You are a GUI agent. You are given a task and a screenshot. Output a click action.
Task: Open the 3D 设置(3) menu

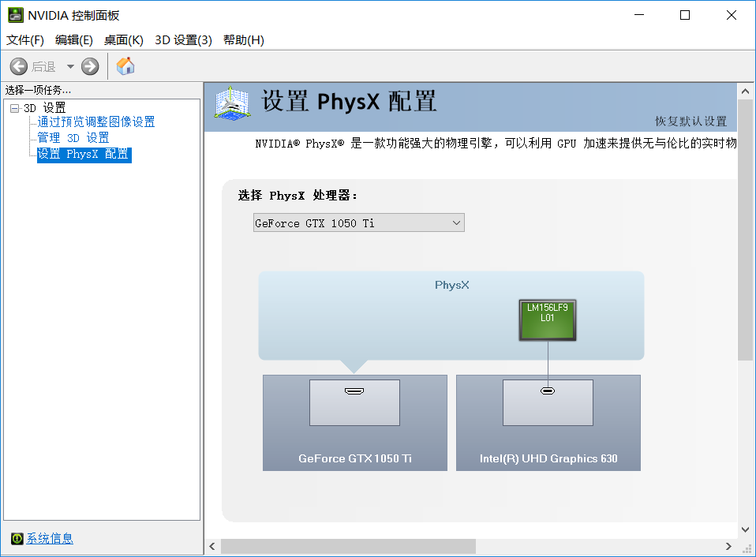coord(183,40)
